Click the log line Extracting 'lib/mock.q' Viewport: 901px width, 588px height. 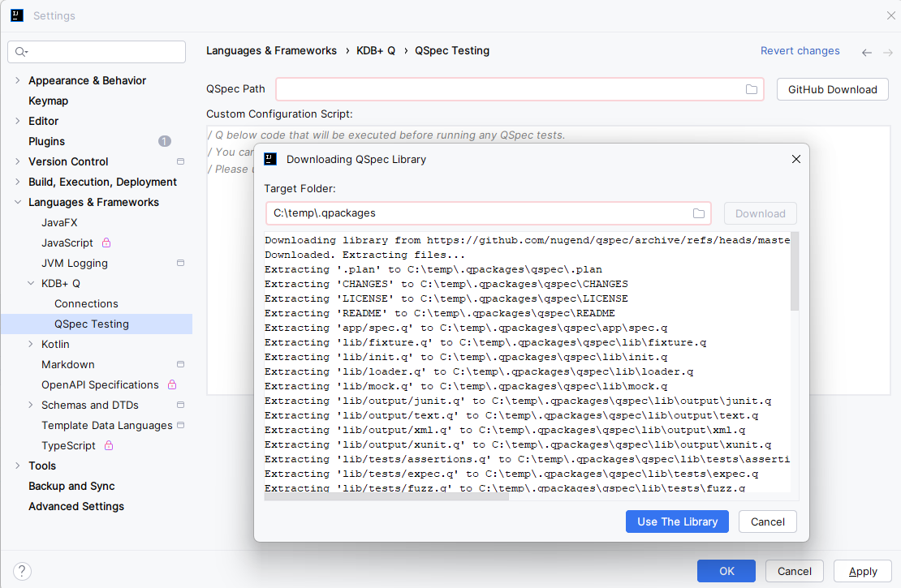[x=466, y=386]
